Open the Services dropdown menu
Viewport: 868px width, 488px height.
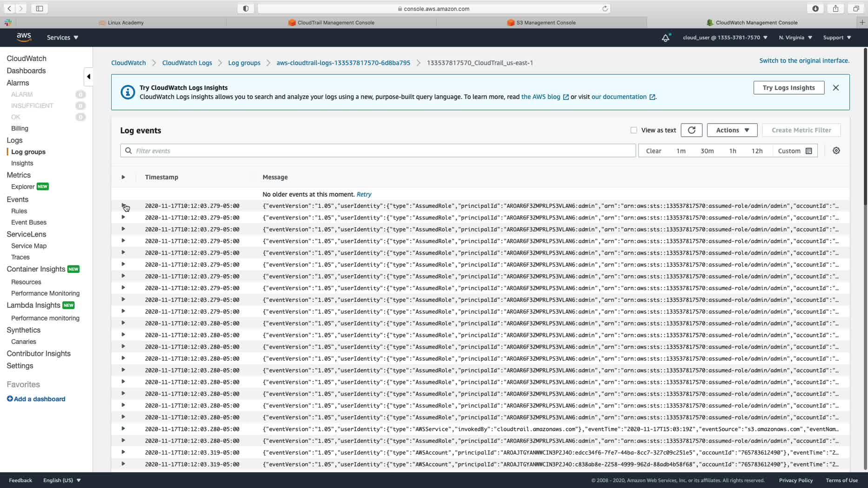[62, 38]
